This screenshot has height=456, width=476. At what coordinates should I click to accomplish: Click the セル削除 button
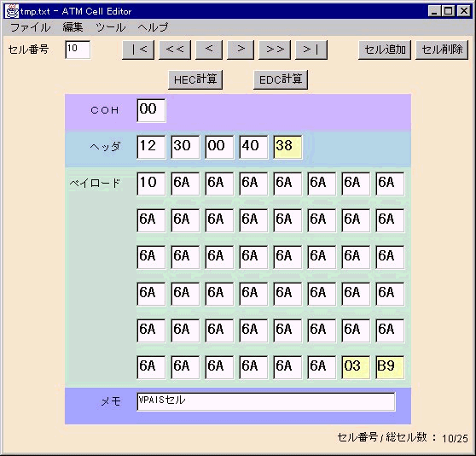[442, 50]
